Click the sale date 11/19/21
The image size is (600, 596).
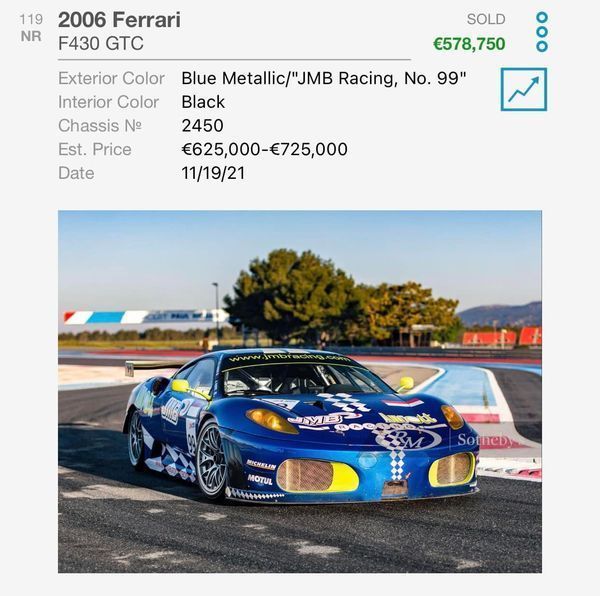coord(213,173)
